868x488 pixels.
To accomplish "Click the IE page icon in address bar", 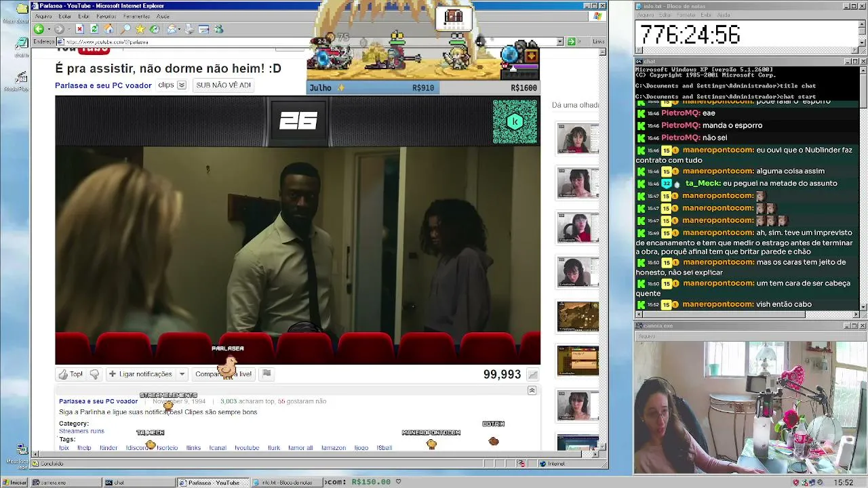I will [x=61, y=41].
